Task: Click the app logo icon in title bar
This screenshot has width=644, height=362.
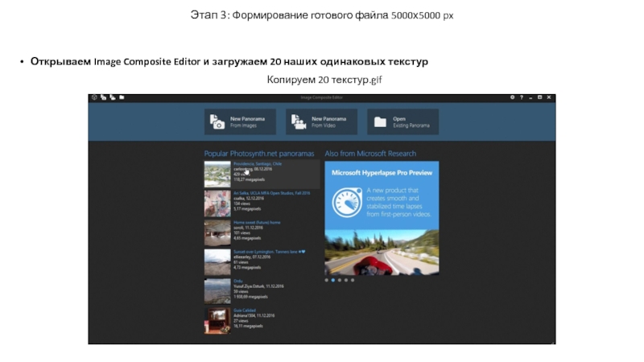Action: point(94,97)
